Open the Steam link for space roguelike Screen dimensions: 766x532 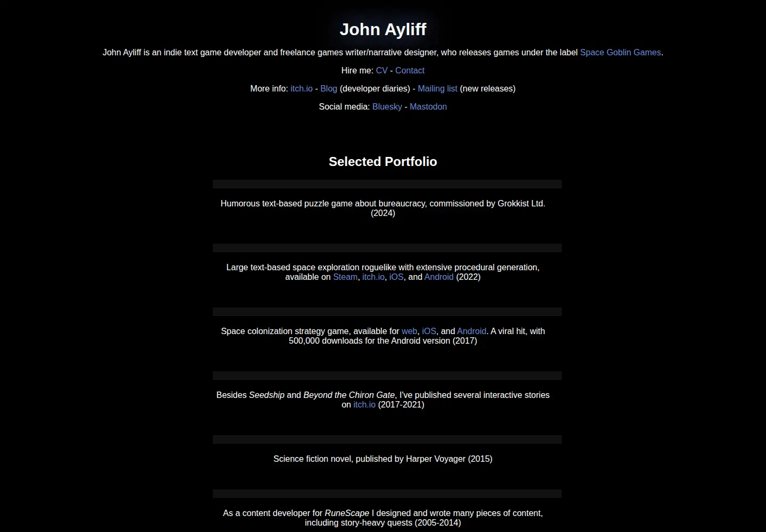click(x=345, y=277)
